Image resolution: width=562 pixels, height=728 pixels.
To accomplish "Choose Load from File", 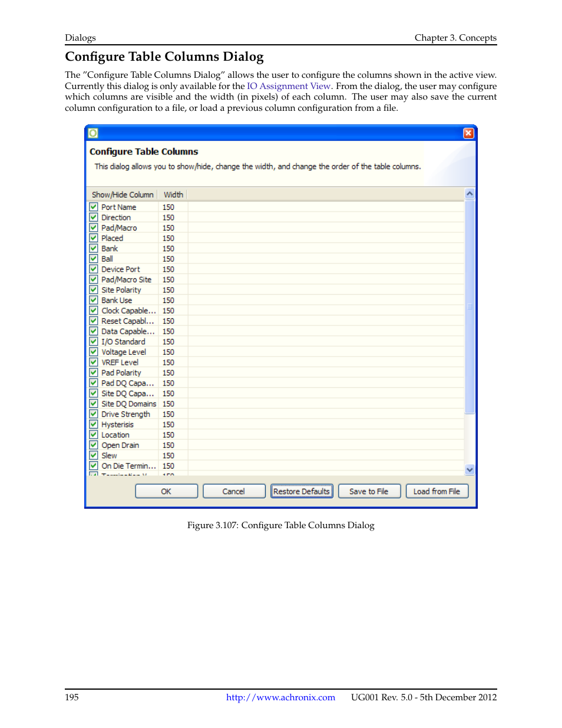I will (x=437, y=491).
